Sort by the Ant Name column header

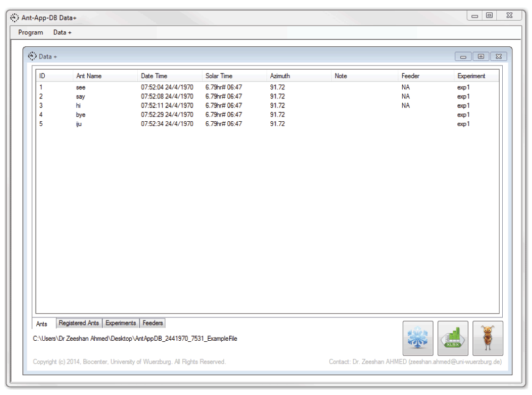105,76
